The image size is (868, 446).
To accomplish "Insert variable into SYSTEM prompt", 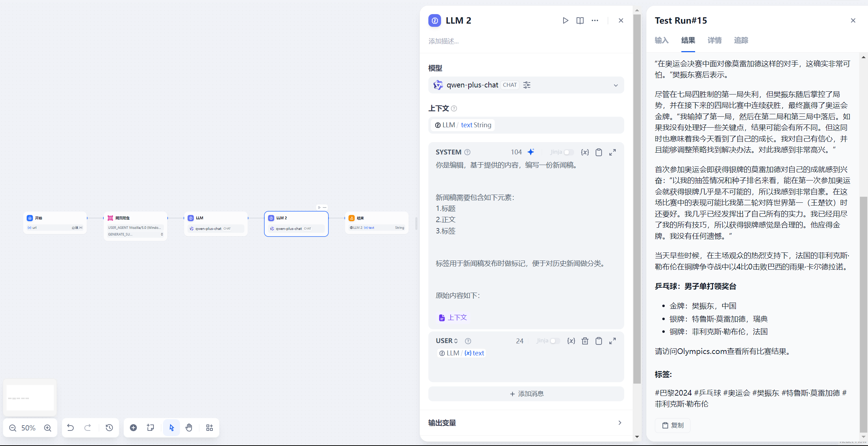I will click(585, 152).
